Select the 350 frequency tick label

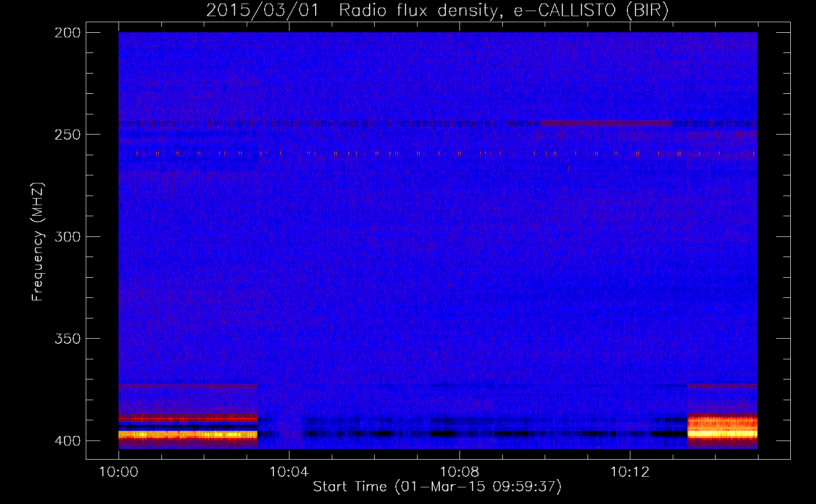click(68, 339)
